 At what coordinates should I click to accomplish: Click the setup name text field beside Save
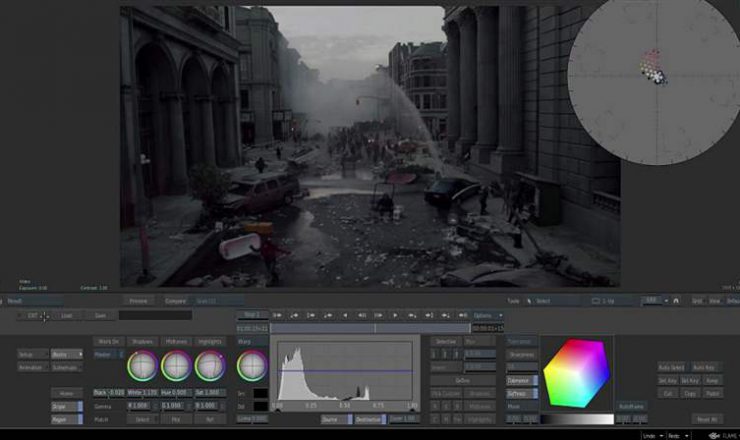[x=155, y=315]
